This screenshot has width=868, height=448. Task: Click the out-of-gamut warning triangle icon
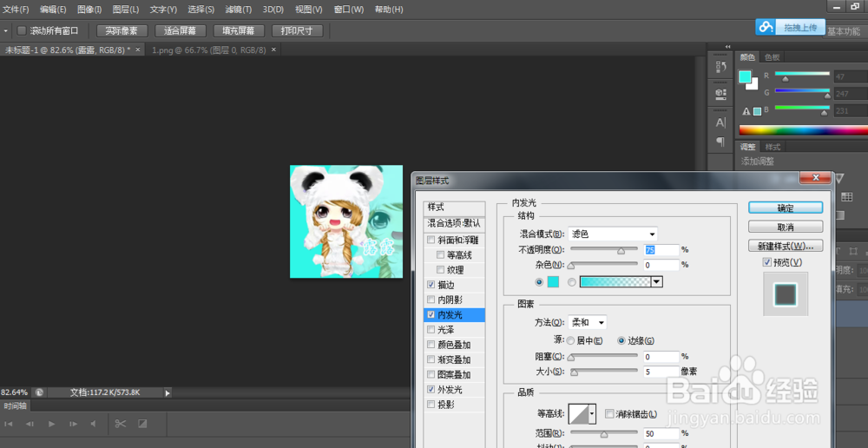(x=746, y=111)
